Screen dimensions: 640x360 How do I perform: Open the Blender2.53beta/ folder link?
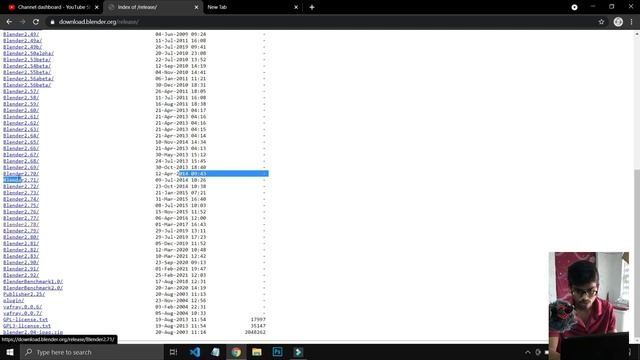tap(27, 60)
